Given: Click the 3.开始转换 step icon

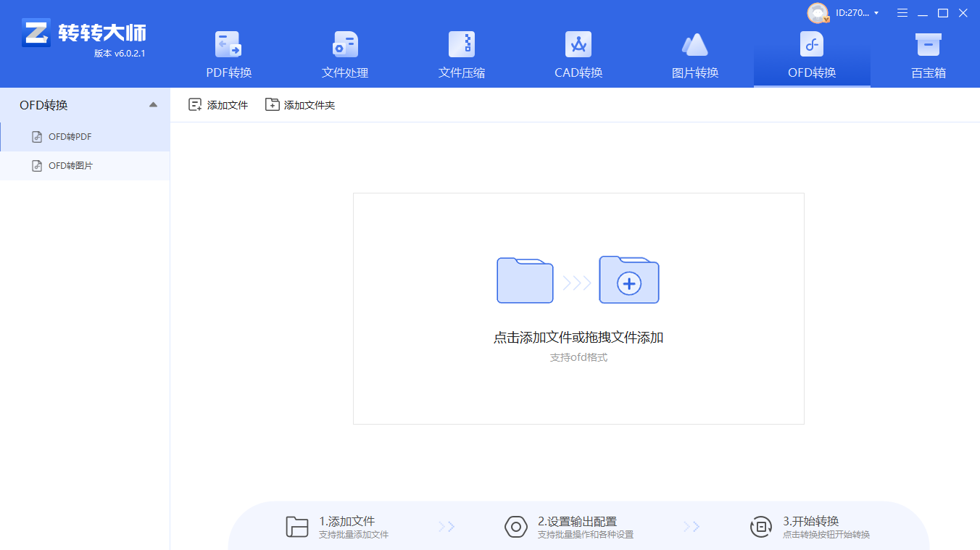Looking at the screenshot, I should [x=761, y=526].
